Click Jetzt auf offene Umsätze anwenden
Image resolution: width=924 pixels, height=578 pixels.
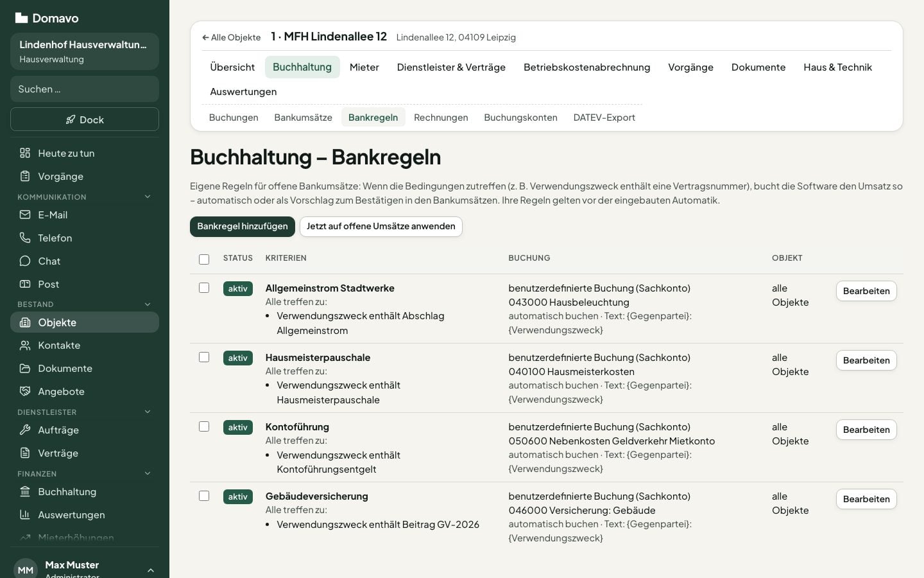tap(381, 227)
